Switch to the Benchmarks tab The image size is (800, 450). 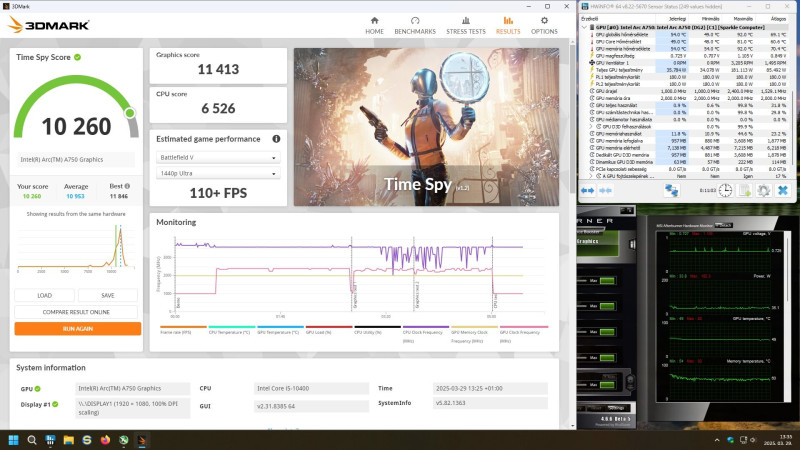click(415, 26)
